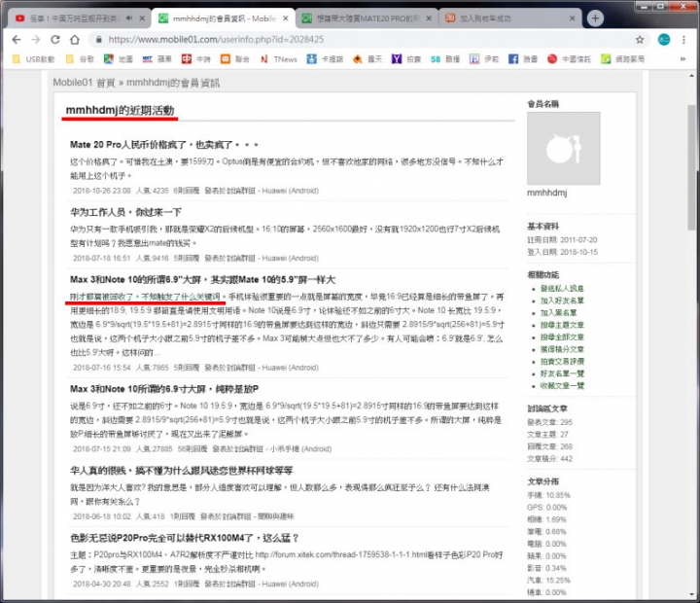
Task: Close the mmhhdmj member info tab
Action: 286,18
